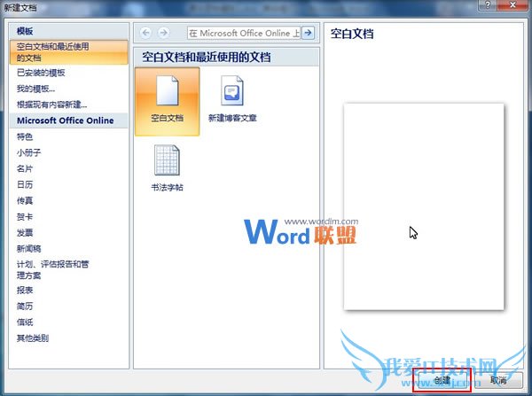The width and height of the screenshot is (532, 396).
Task: Open dialog help question mark
Action: click(x=488, y=5)
